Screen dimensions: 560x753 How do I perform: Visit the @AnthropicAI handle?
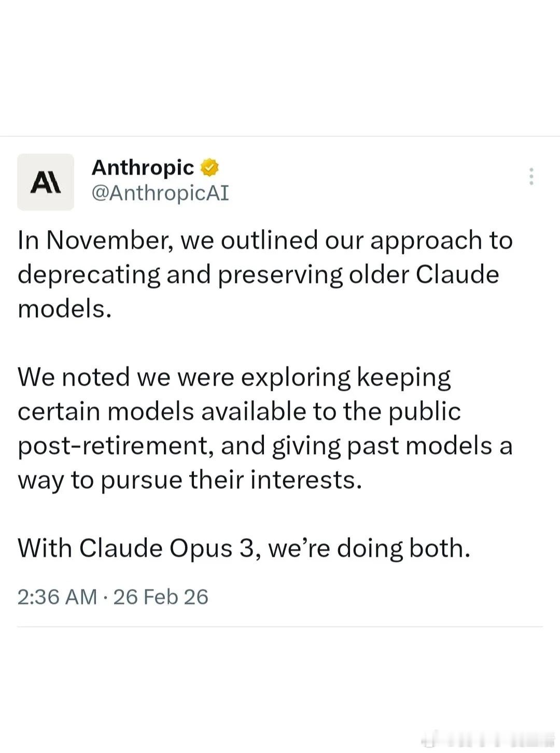pyautogui.click(x=160, y=193)
